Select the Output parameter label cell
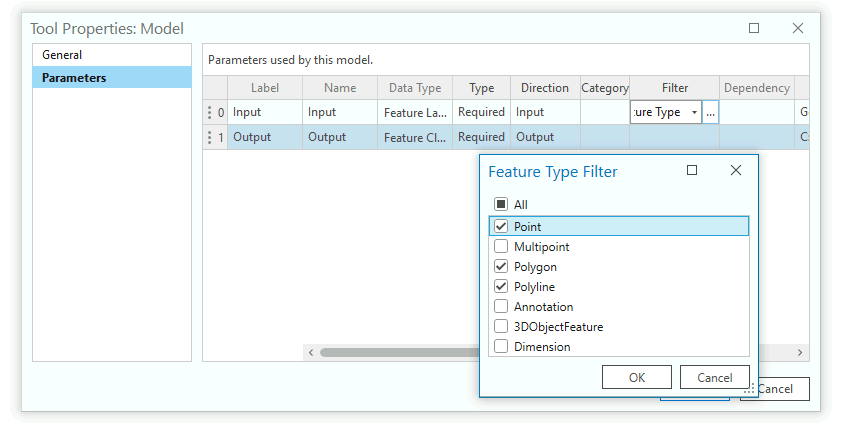The image size is (863, 433). point(264,138)
